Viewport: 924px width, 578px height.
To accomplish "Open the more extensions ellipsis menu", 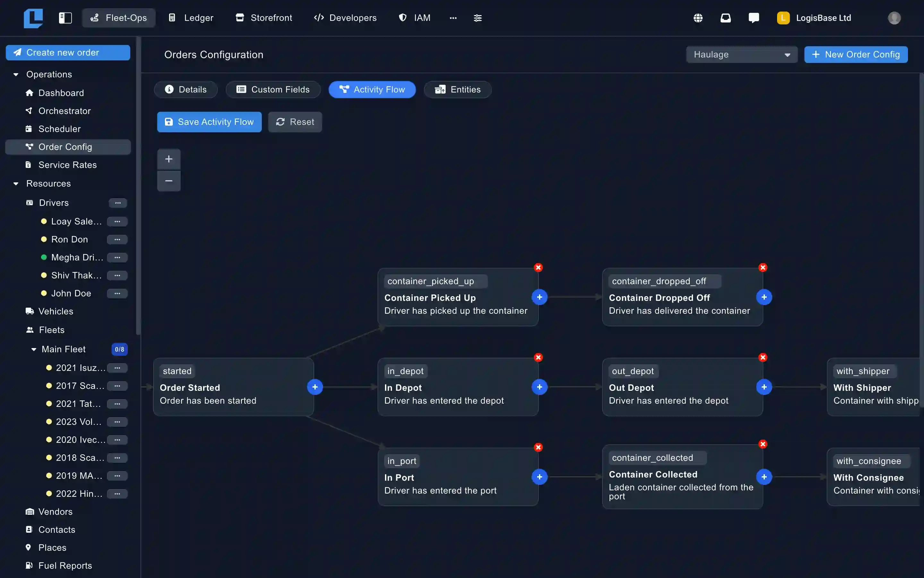I will (453, 18).
